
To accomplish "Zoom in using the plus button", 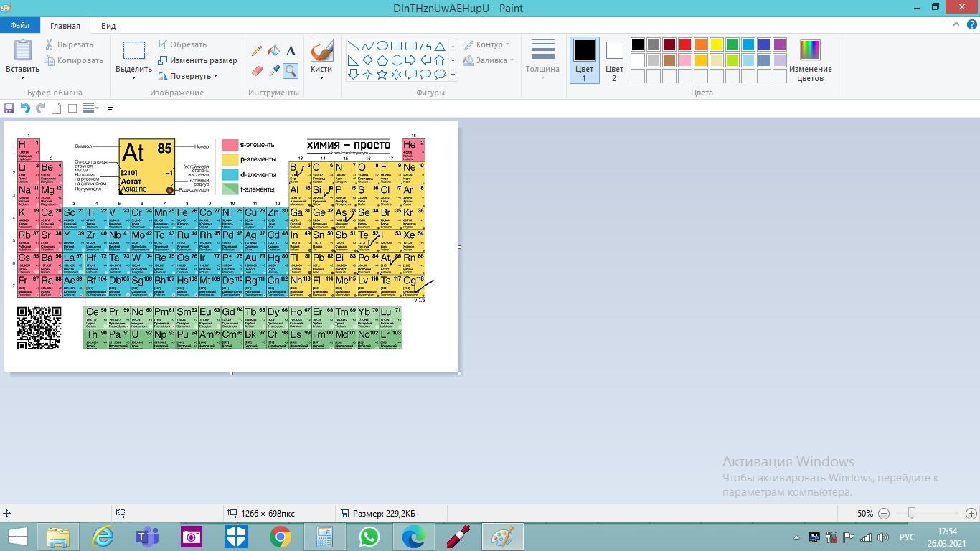I will tap(971, 514).
